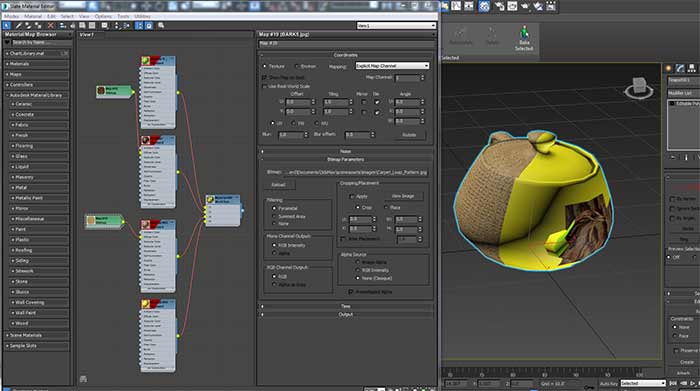Open the Wall Covering library category

[39, 302]
